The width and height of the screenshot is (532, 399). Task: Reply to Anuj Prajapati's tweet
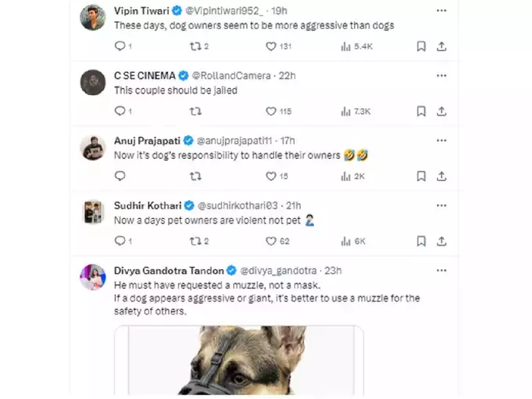coord(119,176)
